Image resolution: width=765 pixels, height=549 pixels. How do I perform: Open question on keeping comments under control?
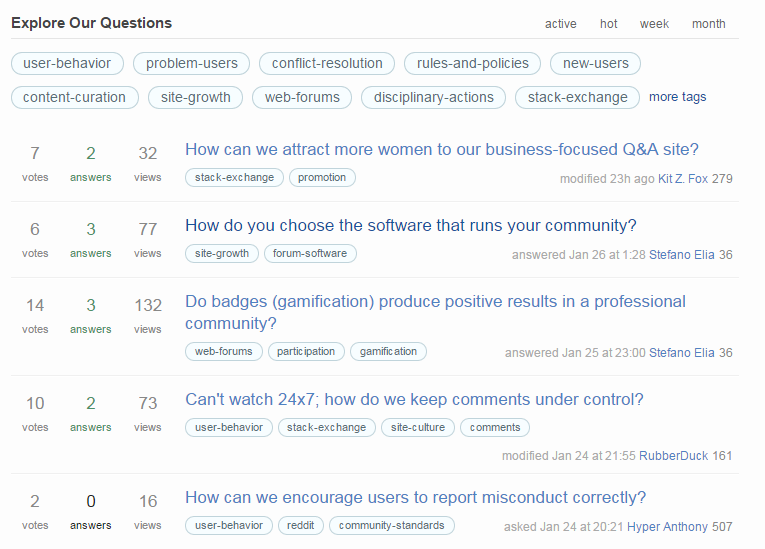pos(414,400)
